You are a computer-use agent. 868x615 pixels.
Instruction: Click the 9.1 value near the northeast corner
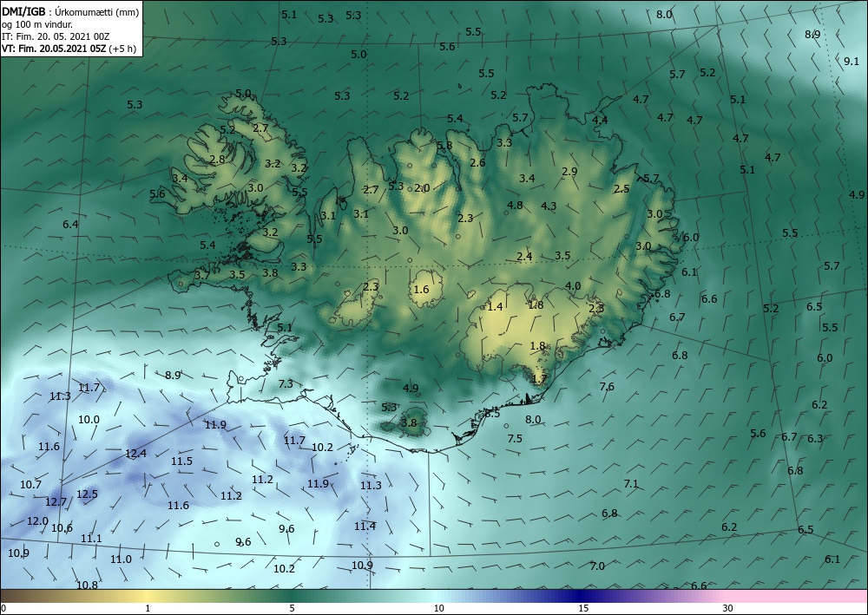click(x=852, y=62)
